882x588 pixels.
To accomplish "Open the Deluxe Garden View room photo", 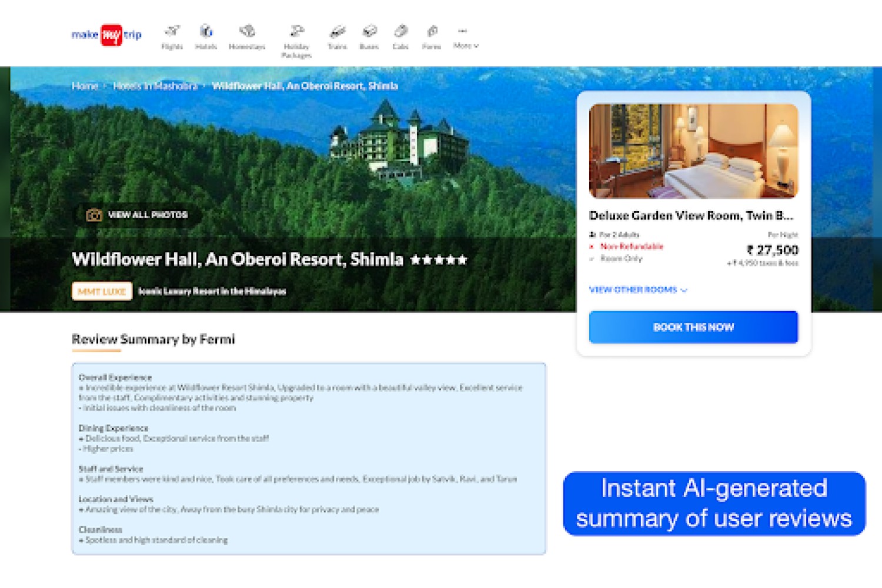I will 694,151.
